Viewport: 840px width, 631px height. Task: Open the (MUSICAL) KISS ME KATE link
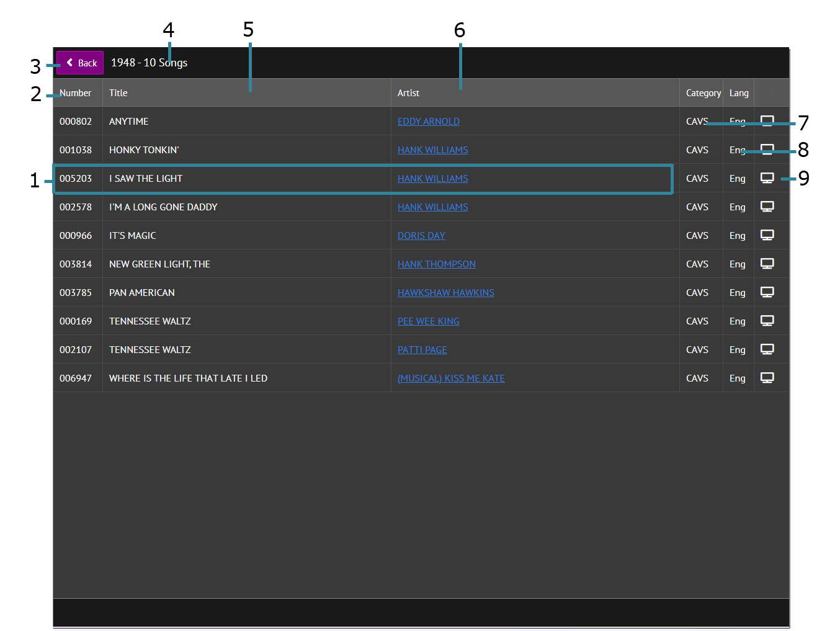(x=450, y=378)
